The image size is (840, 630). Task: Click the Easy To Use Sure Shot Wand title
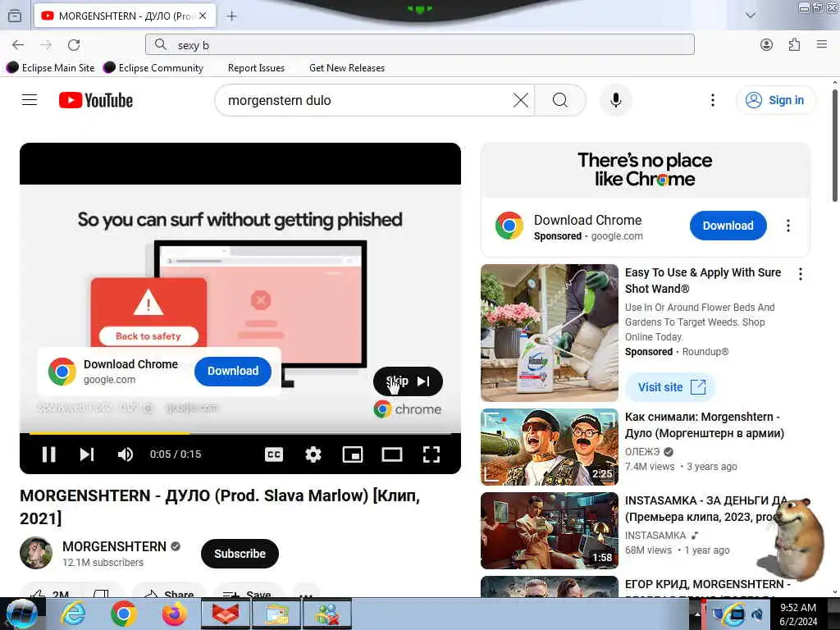click(703, 281)
